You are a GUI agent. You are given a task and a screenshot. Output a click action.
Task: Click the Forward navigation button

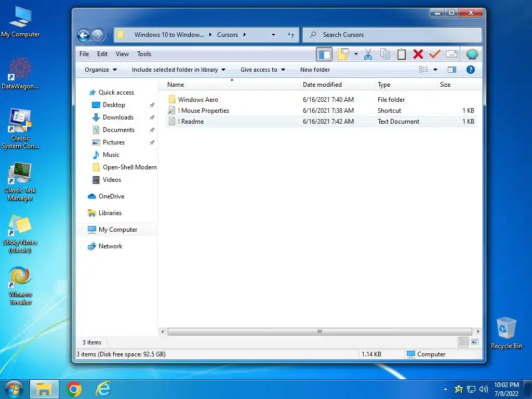(97, 35)
